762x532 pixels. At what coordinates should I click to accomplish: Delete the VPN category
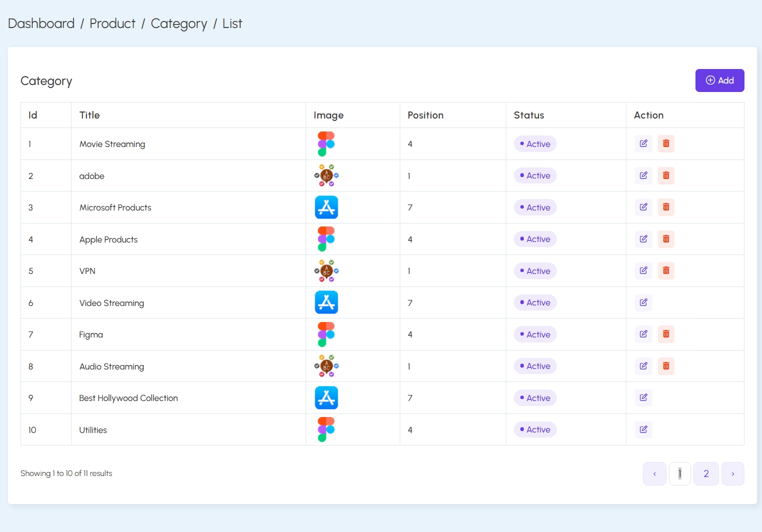coord(666,270)
